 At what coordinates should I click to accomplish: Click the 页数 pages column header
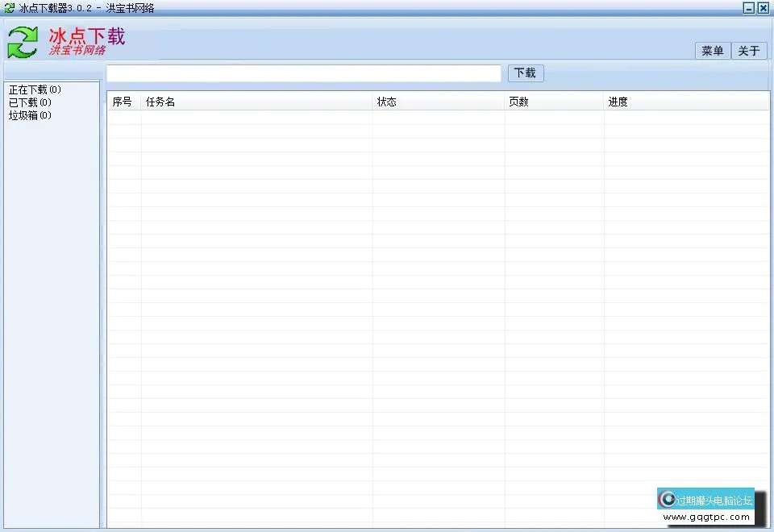click(519, 101)
